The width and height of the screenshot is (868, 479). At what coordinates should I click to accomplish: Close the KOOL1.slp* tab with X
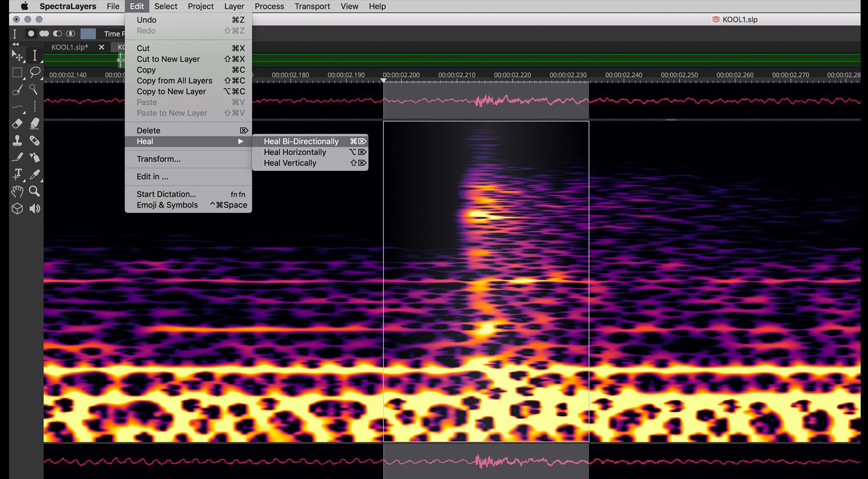[x=101, y=47]
